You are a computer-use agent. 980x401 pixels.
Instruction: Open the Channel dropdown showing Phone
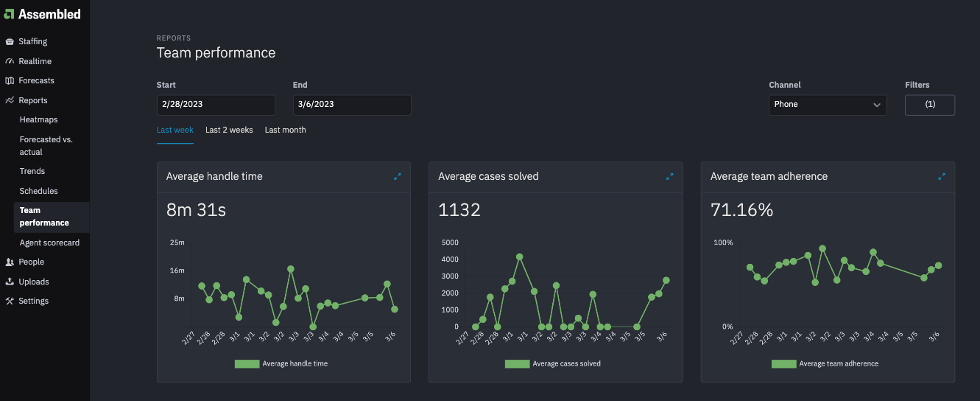(x=828, y=105)
